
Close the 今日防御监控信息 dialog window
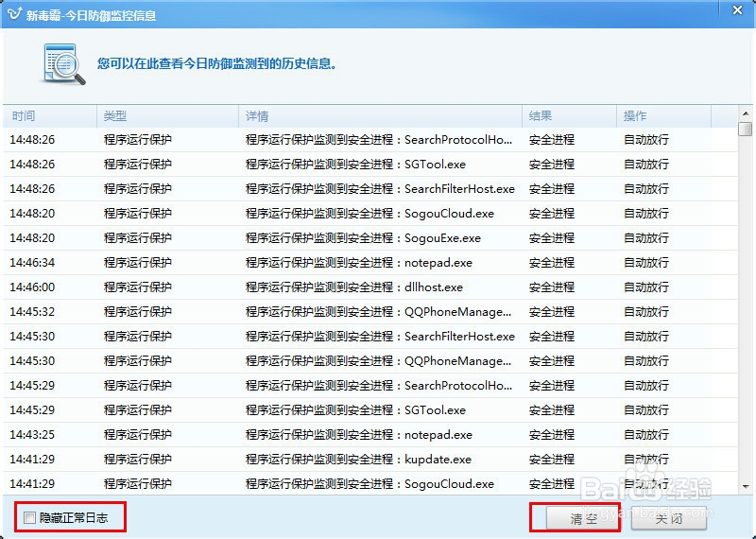737,10
